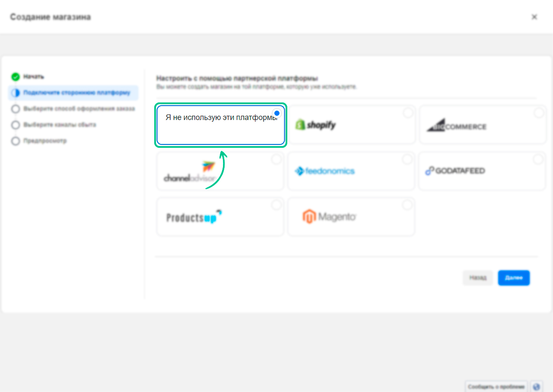
Task: Click the BigCommerce logo
Action: coord(457,125)
